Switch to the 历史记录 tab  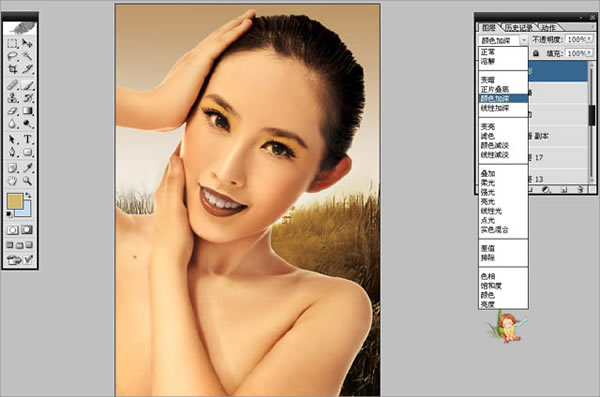pos(518,28)
